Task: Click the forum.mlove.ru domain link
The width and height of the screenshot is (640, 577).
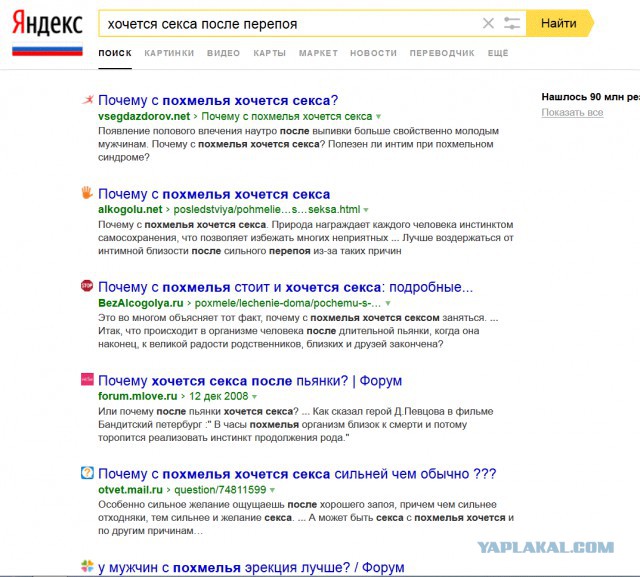Action: point(138,396)
